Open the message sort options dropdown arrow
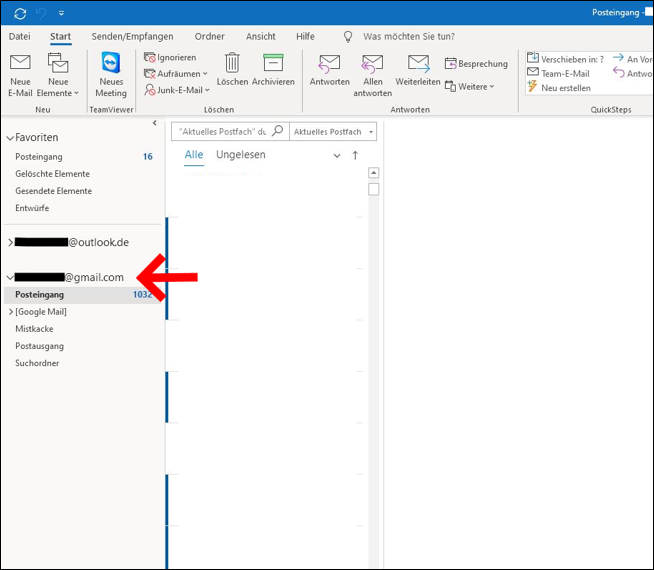Image resolution: width=654 pixels, height=570 pixels. pyautogui.click(x=337, y=156)
